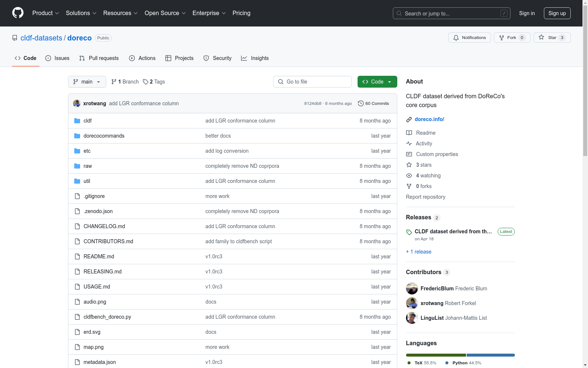Click the 60 Commits link
Screen dimensions: 588x368
pyautogui.click(x=373, y=103)
